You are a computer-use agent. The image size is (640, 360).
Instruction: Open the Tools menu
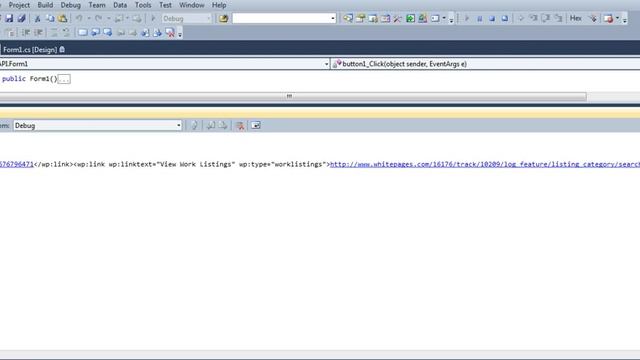(143, 5)
